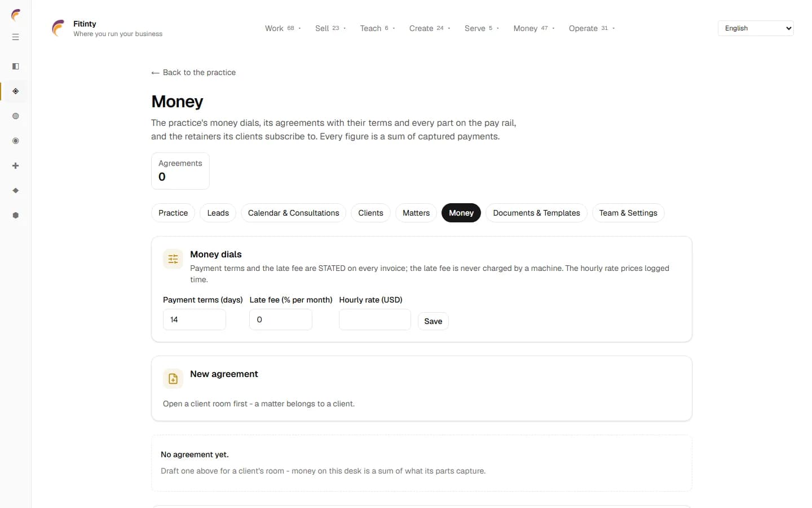812x508 pixels.
Task: Click the "Open a client room first" message
Action: 259,404
